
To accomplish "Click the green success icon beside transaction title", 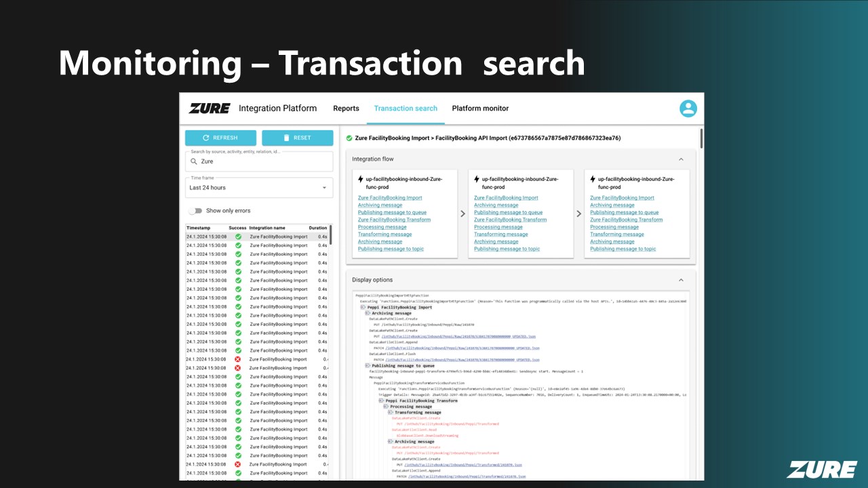I will click(349, 138).
